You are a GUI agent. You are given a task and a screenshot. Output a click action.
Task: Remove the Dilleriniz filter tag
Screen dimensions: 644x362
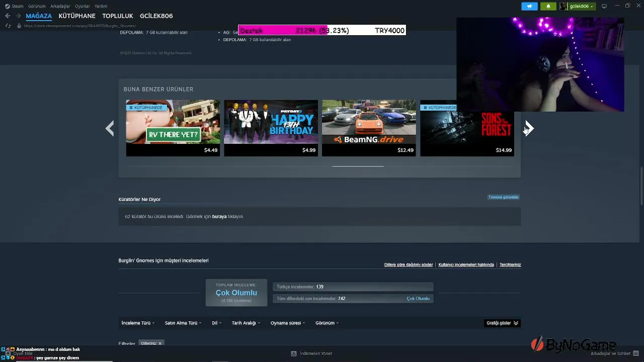(160, 343)
